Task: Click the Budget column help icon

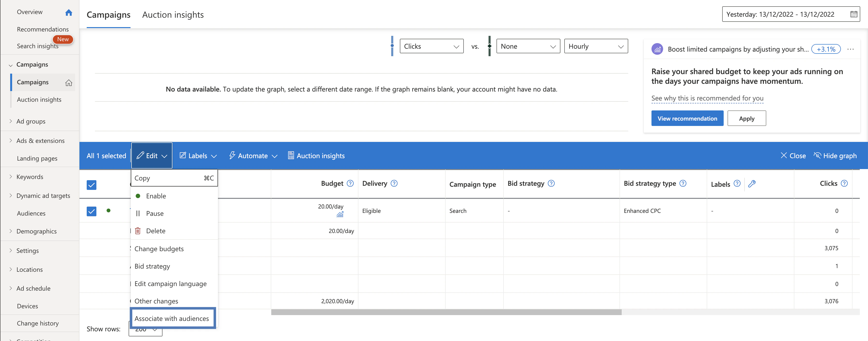Action: pyautogui.click(x=350, y=183)
